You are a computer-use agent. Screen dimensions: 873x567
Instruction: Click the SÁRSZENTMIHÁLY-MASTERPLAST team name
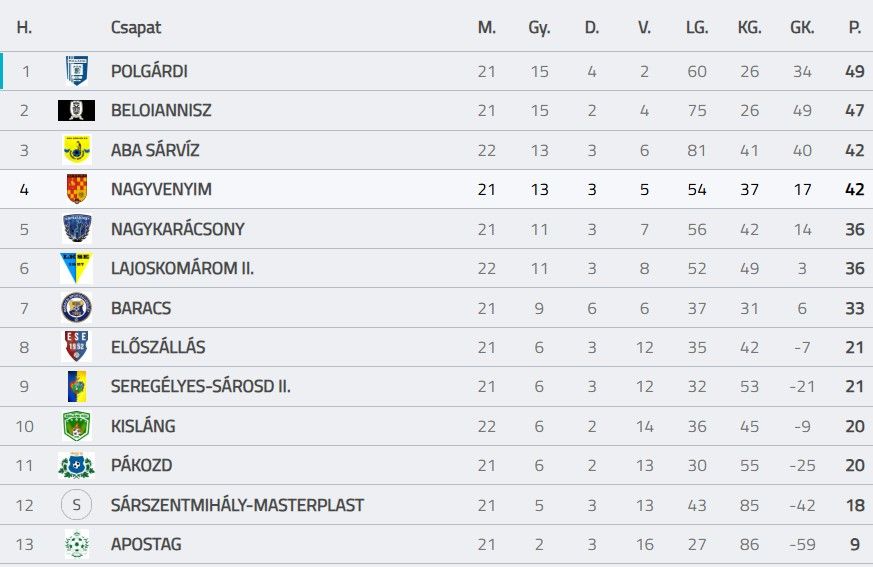tap(237, 505)
